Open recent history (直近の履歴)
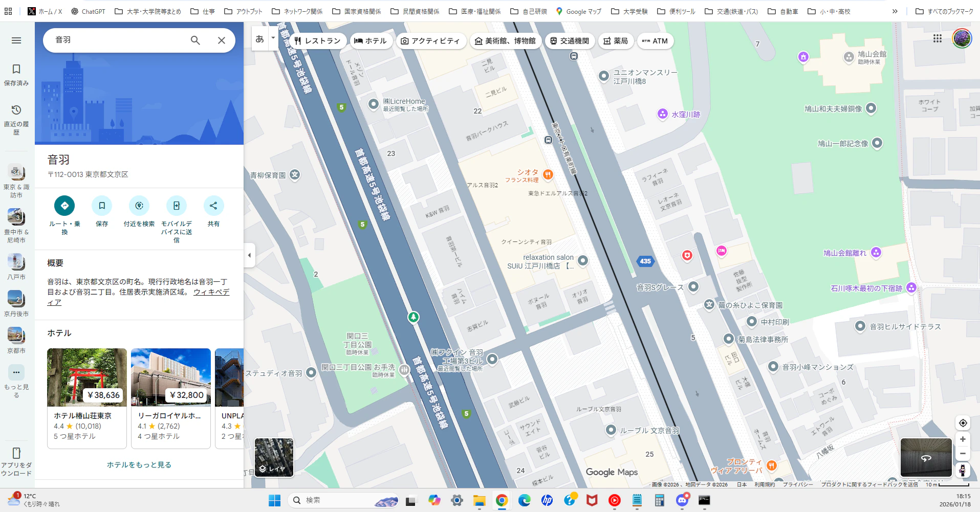980x512 pixels. coord(16,120)
